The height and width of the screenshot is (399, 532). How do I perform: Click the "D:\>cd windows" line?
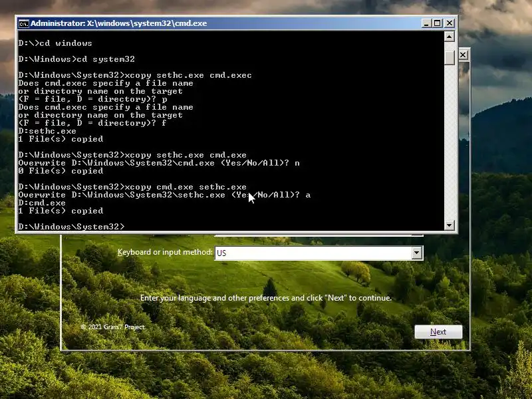[x=55, y=43]
